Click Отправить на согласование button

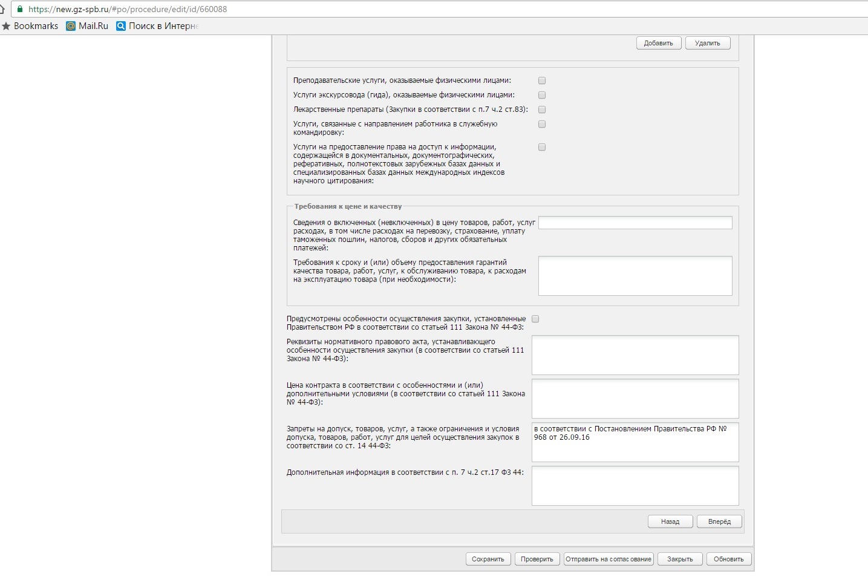click(x=609, y=559)
